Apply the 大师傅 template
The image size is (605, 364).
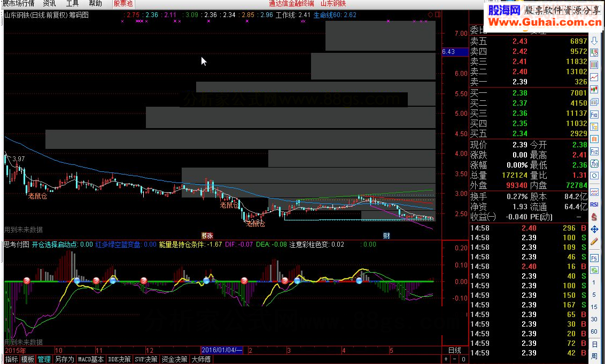pos(201,359)
